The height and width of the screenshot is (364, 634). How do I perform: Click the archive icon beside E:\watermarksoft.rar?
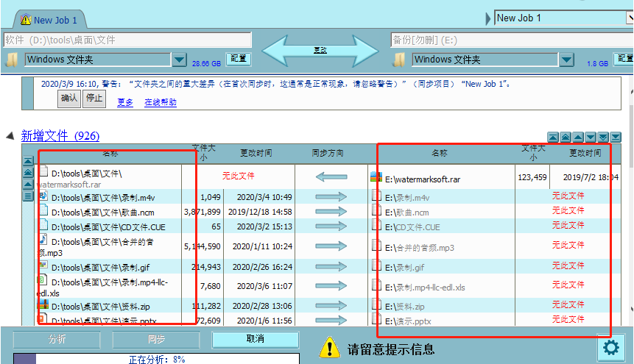(x=376, y=177)
